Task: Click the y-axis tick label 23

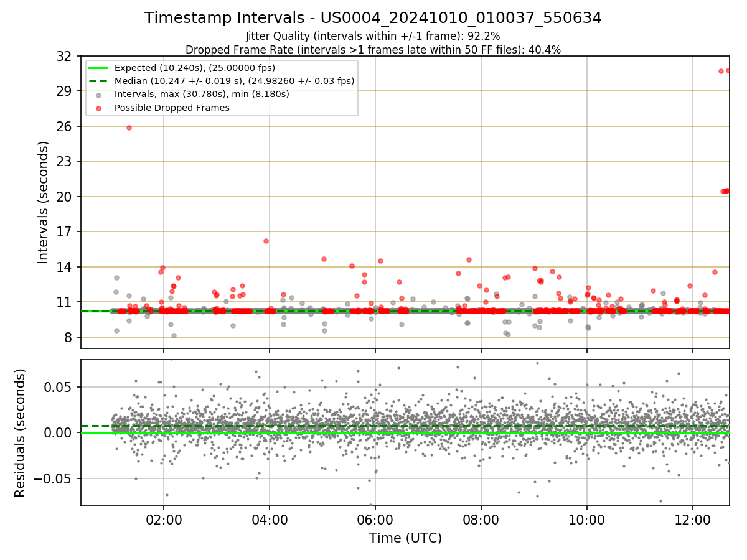Action: pyautogui.click(x=64, y=161)
